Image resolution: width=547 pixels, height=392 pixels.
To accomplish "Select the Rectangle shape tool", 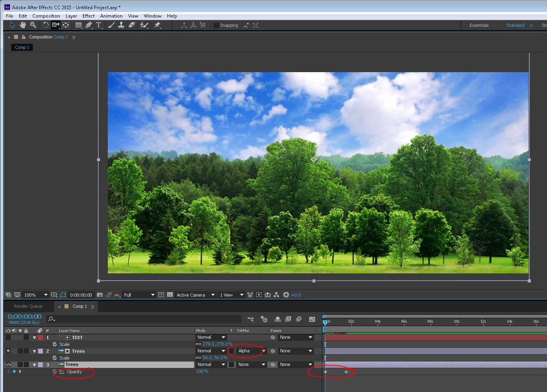I will (79, 25).
